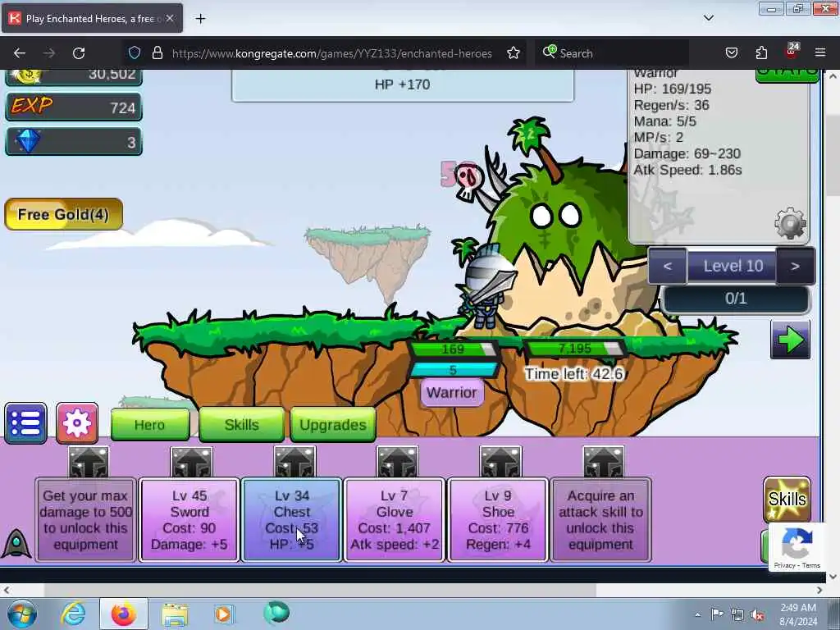Go to previous level with < arrow

coord(667,267)
